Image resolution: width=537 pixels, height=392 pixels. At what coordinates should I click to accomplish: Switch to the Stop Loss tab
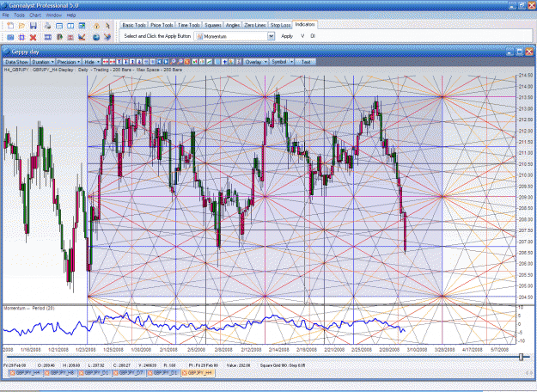(280, 25)
